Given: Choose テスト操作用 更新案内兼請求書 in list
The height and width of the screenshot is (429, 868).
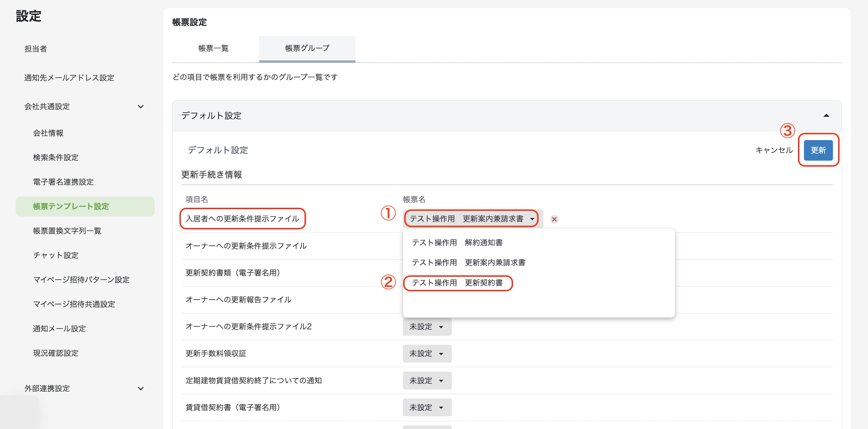Looking at the screenshot, I should pyautogui.click(x=468, y=262).
